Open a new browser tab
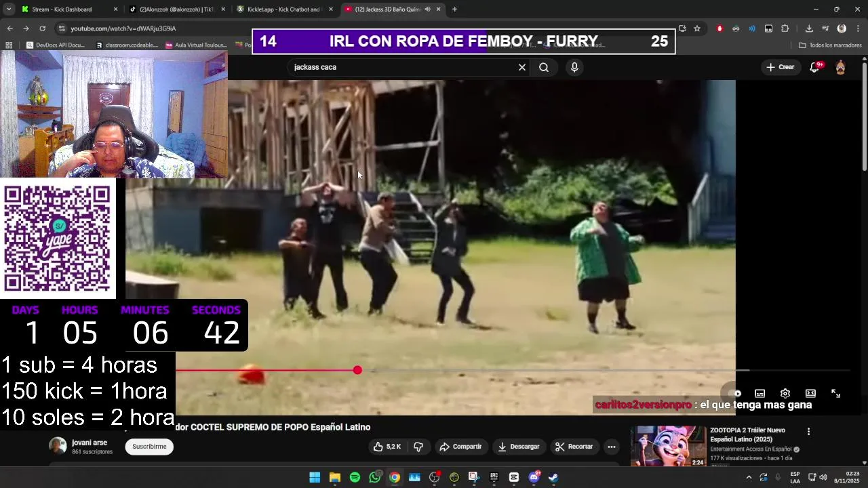This screenshot has width=868, height=488. point(454,9)
